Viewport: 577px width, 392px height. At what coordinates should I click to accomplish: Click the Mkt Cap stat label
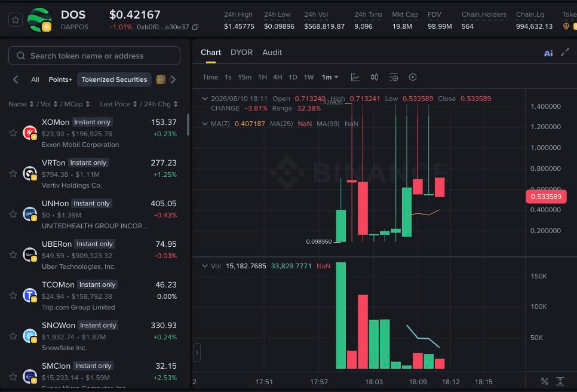[x=405, y=15]
